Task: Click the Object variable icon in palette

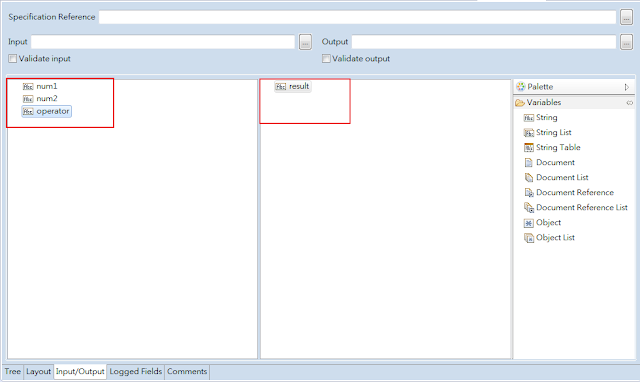Action: [529, 223]
